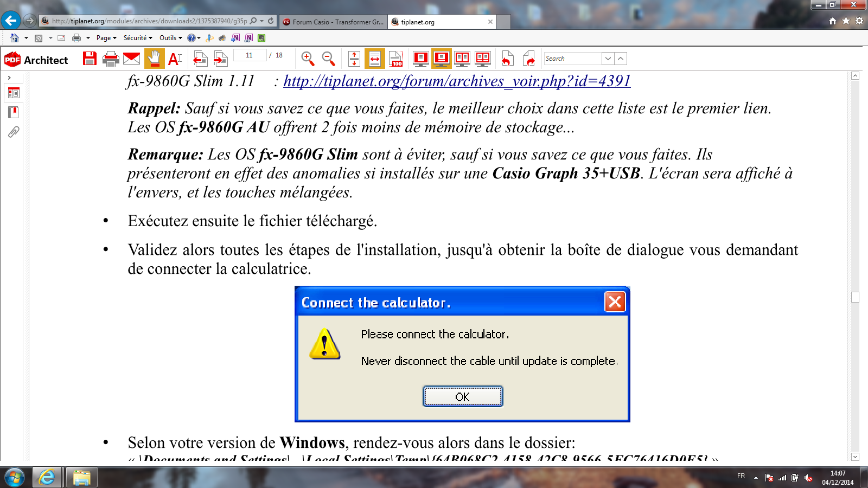
Task: Email the document via the envelope icon
Action: 131,59
